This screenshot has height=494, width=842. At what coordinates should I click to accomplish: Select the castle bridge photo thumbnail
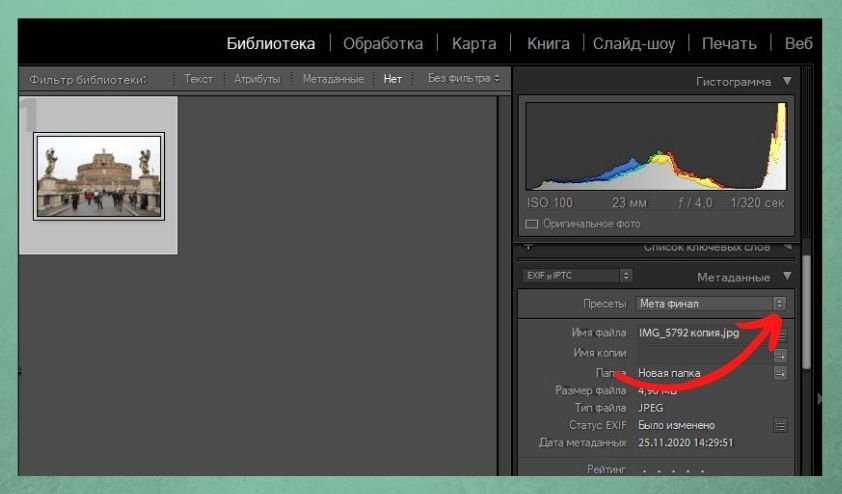(99, 176)
